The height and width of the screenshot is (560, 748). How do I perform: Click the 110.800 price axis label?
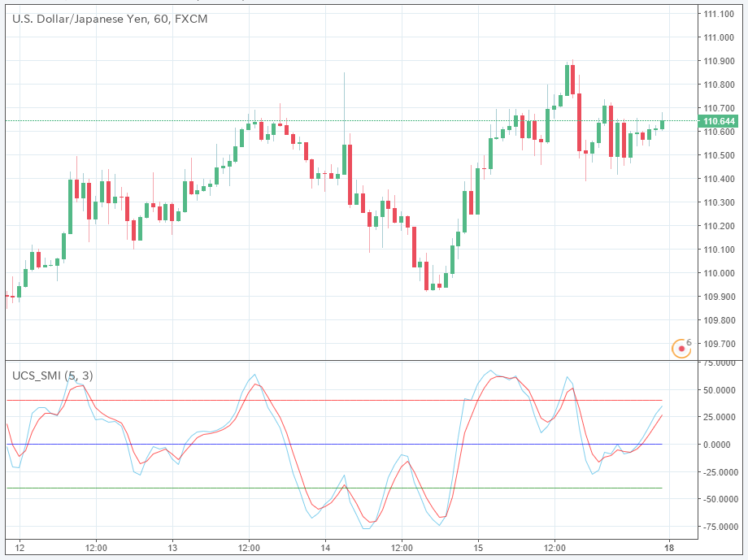point(719,85)
